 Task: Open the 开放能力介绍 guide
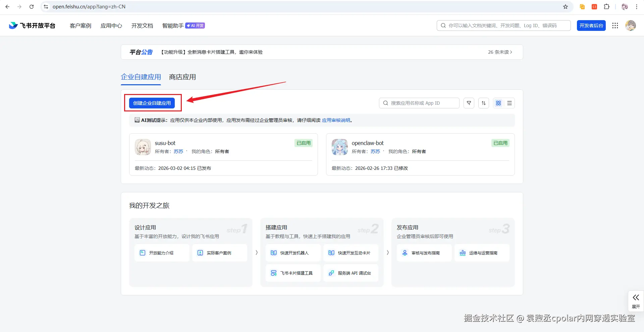[x=162, y=253]
